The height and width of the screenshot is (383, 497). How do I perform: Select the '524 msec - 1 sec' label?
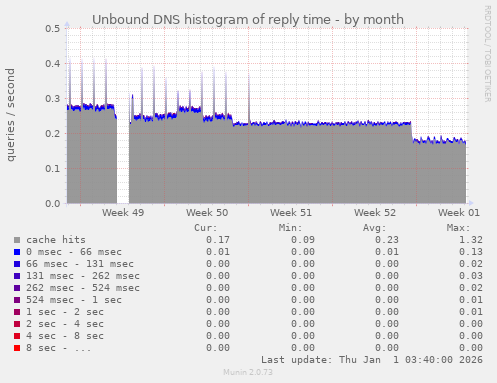point(74,300)
